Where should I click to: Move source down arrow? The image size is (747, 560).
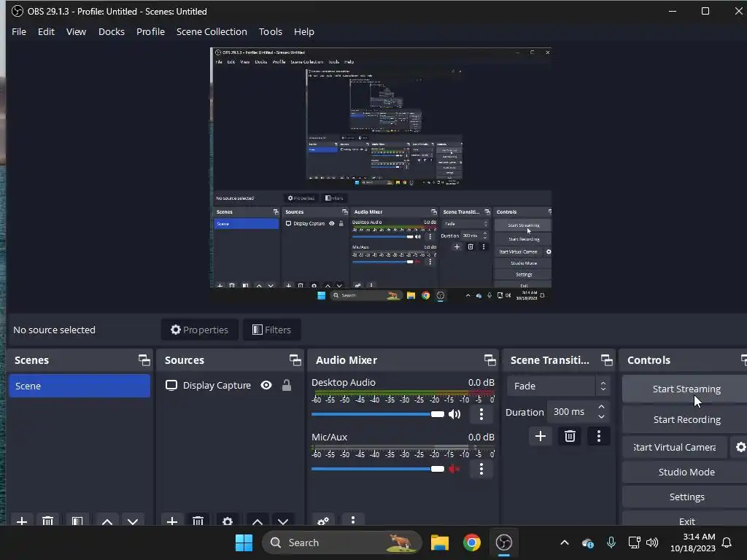tap(283, 521)
